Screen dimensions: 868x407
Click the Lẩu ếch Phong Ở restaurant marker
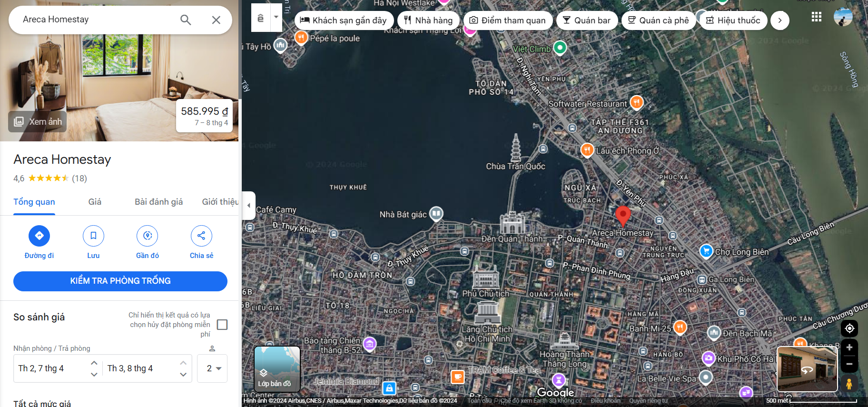point(587,150)
